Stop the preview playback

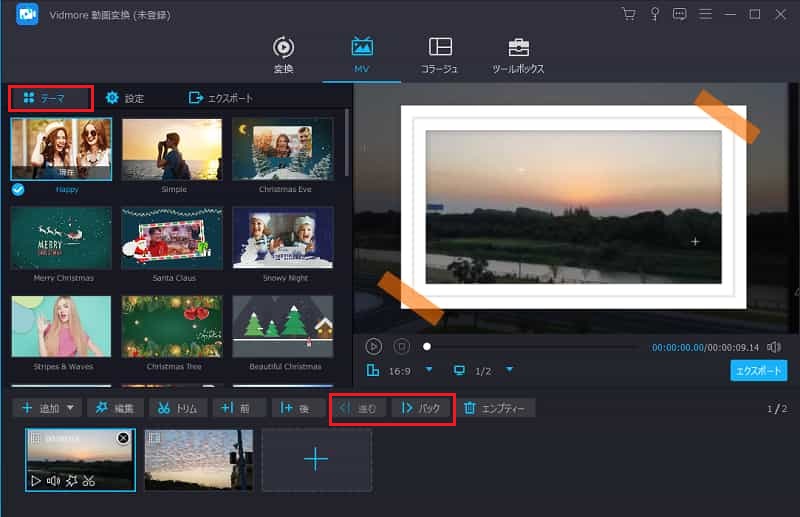(402, 347)
